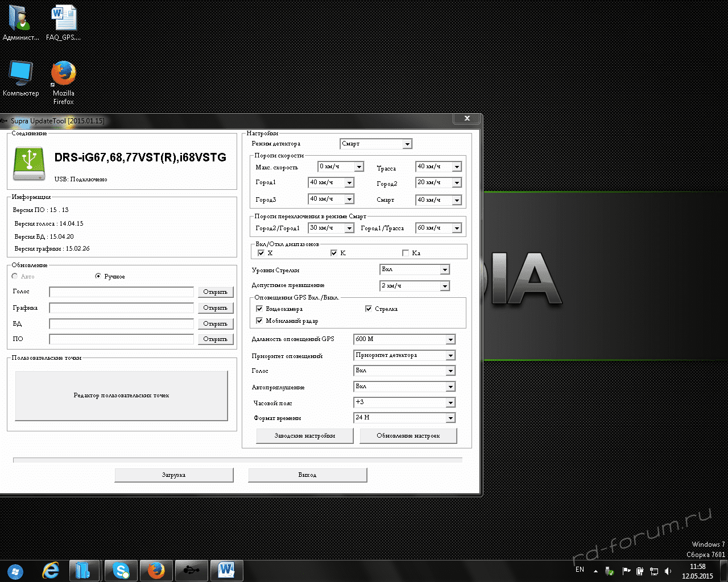Open the Дальность оповещений GPS dropdown

[404, 339]
